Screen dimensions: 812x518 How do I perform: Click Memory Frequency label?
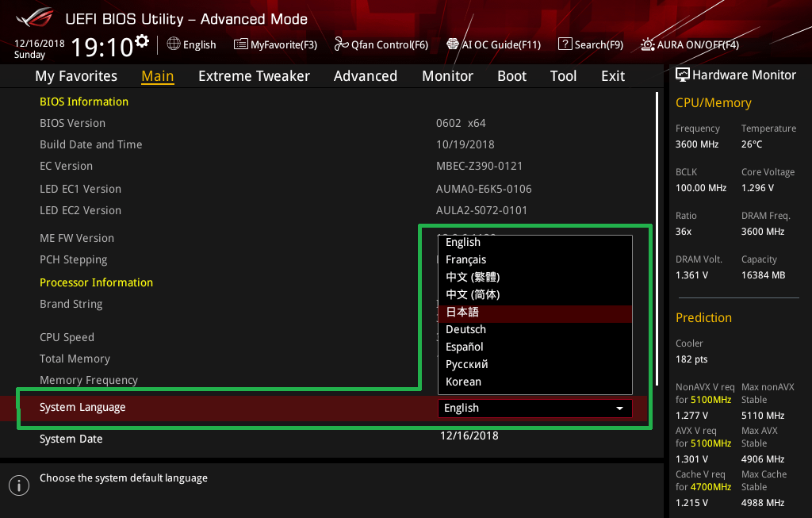tap(89, 381)
